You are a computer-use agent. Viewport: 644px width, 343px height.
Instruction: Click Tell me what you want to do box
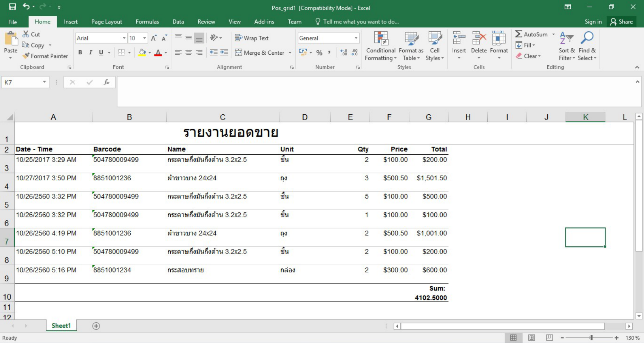click(357, 22)
